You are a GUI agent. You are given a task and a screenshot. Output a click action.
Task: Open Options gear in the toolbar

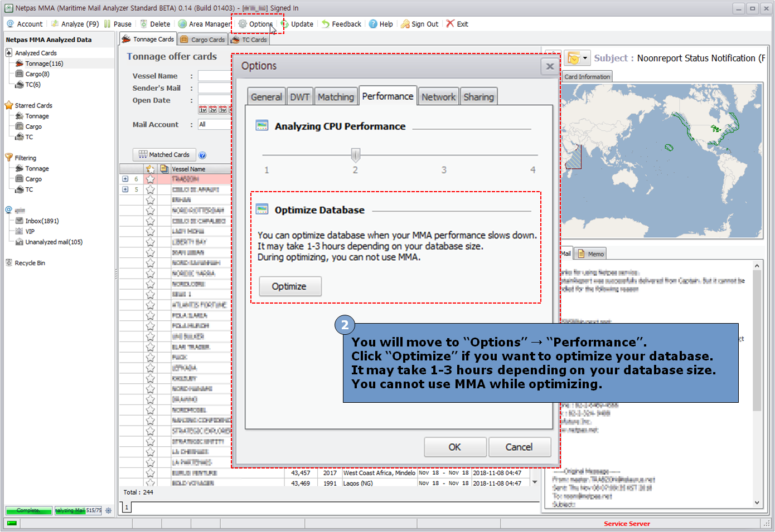tap(243, 24)
